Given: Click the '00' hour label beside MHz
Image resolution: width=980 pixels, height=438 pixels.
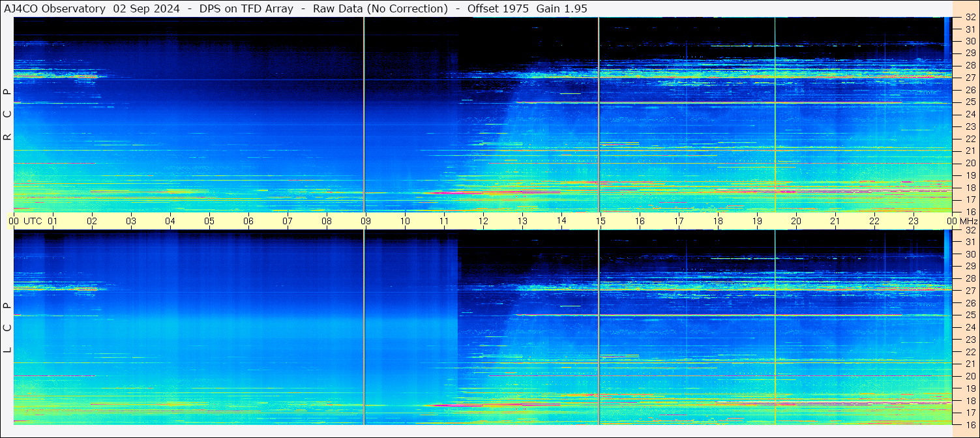Looking at the screenshot, I should pos(952,221).
